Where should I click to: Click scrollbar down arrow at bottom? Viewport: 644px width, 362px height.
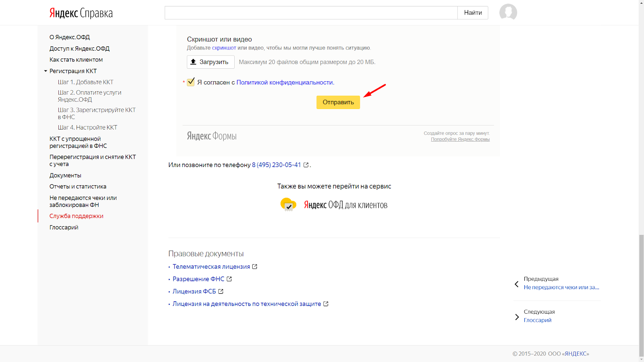[x=641, y=359]
